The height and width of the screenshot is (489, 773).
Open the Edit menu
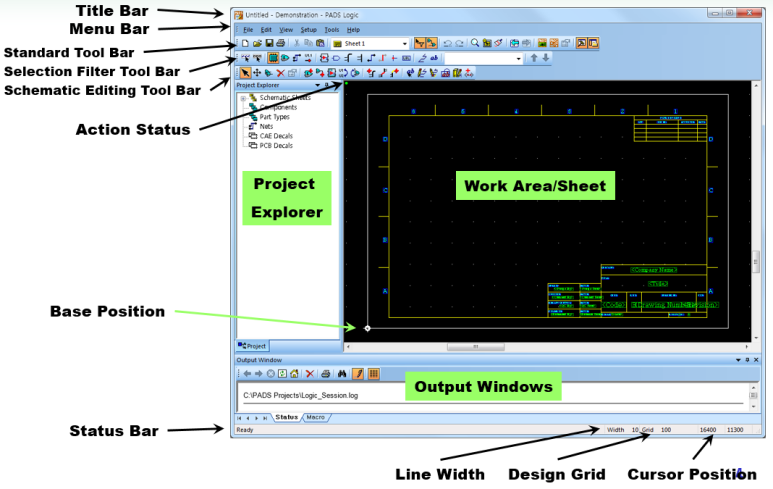266,30
